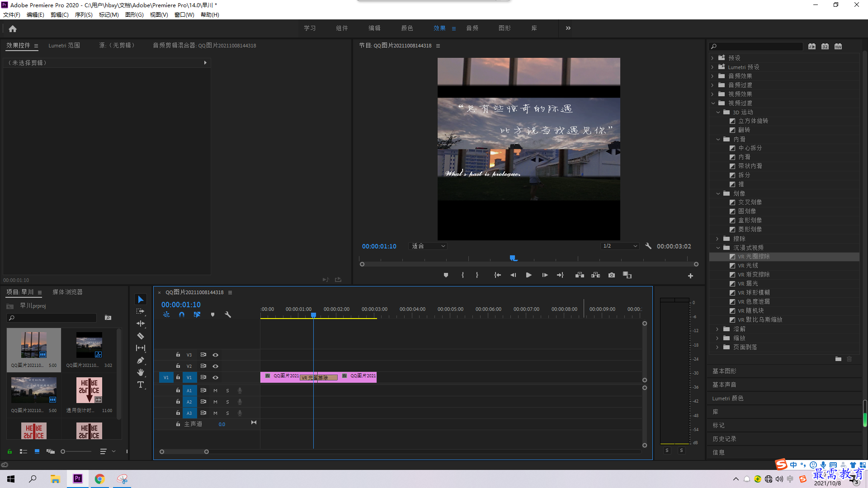Open 文件(F) menu

[12, 14]
